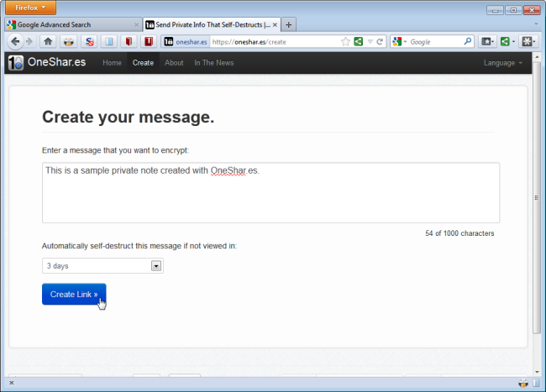Open the bookmarks star toolbar button
Image resolution: width=546 pixels, height=392 pixels.
click(487, 42)
